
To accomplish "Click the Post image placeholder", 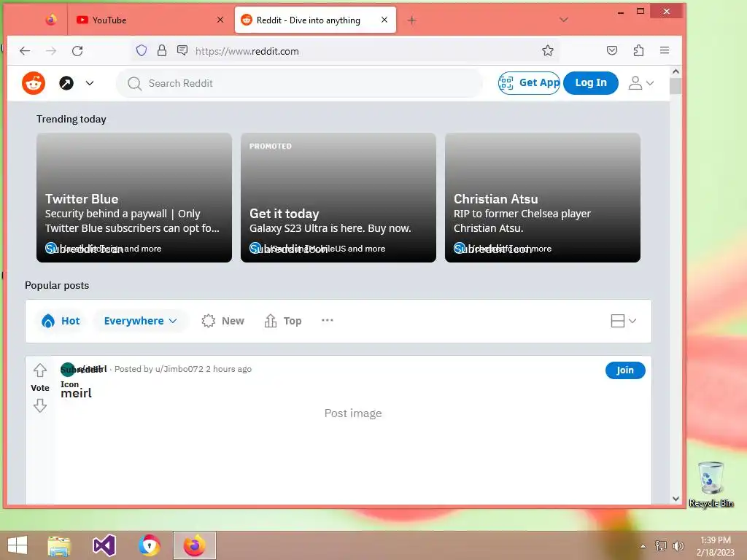I will [353, 413].
